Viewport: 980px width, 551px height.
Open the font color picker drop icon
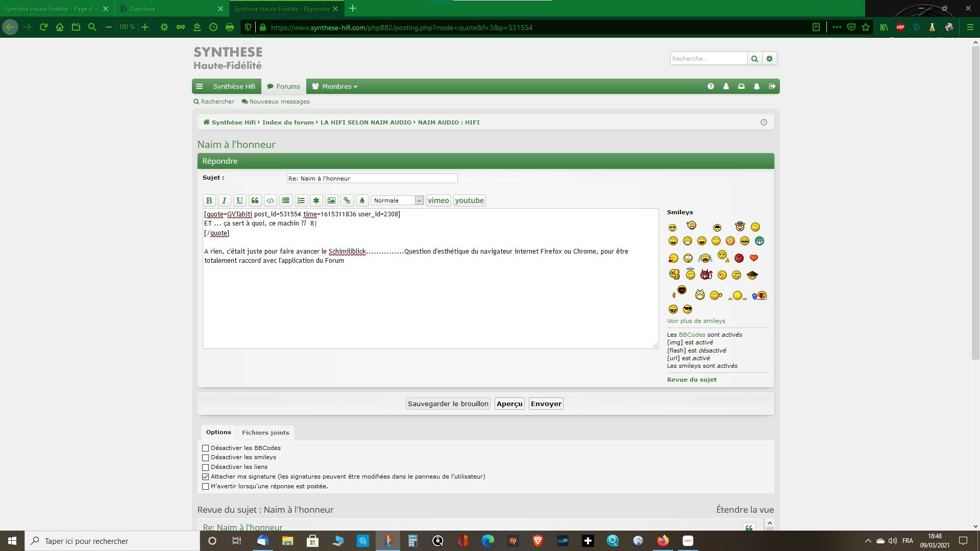point(362,201)
